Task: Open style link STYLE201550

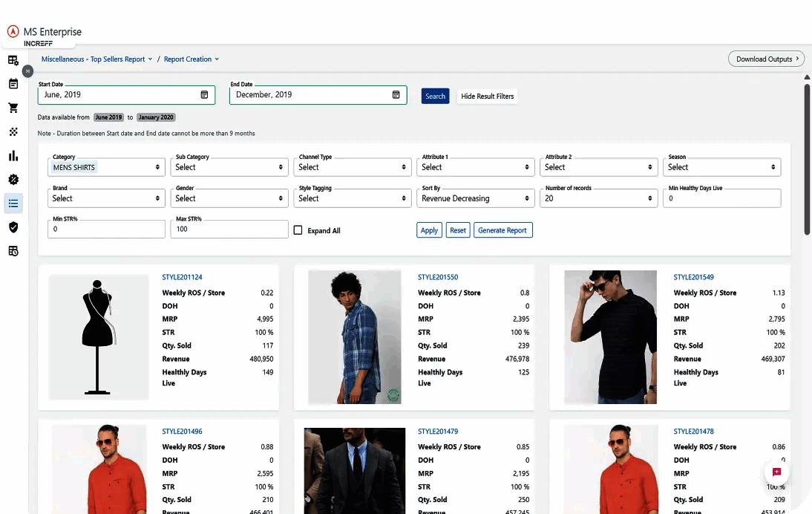Action: coord(438,277)
